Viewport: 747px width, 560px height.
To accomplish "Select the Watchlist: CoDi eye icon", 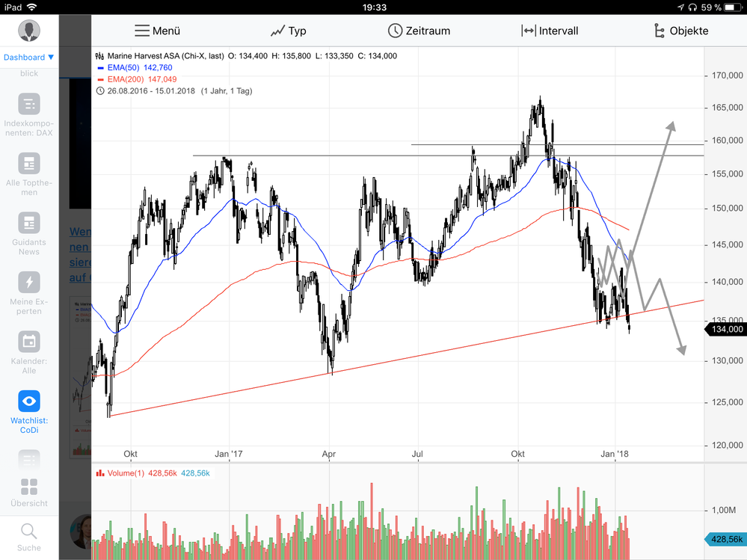I will tap(28, 401).
